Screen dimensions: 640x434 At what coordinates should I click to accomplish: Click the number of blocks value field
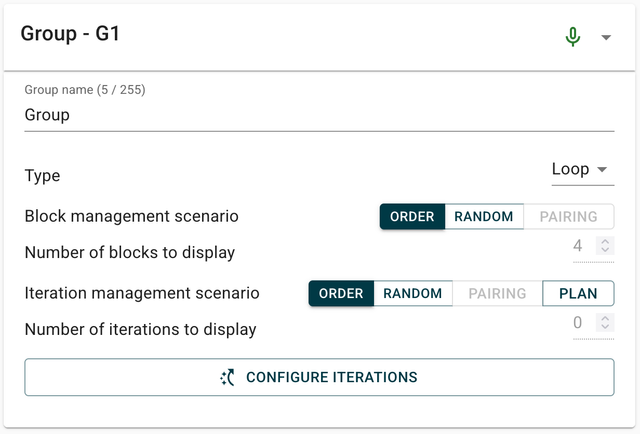(x=578, y=246)
